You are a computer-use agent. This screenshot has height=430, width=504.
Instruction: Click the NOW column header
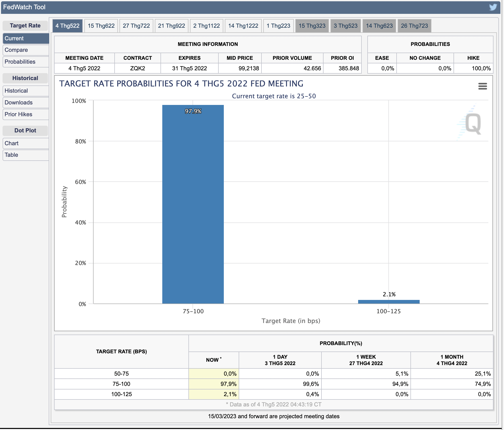tap(214, 360)
